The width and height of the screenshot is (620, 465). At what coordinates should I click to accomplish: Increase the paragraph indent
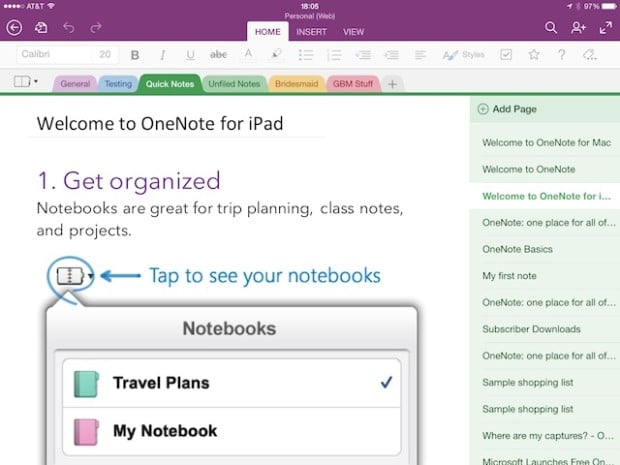pyautogui.click(x=391, y=55)
